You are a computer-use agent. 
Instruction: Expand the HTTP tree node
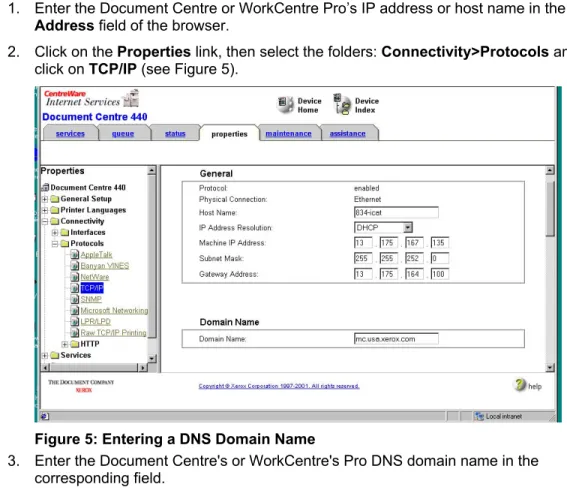point(65,344)
